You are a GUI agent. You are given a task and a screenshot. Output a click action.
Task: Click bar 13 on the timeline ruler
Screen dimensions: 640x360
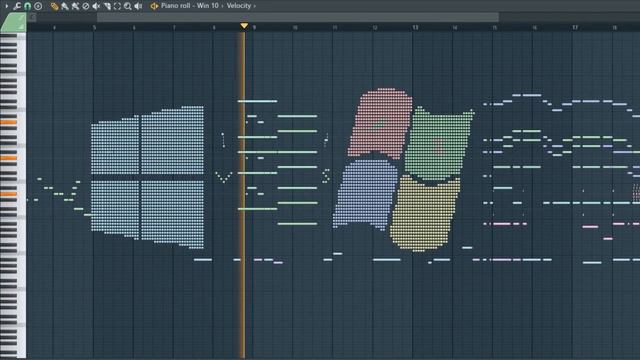click(415, 27)
